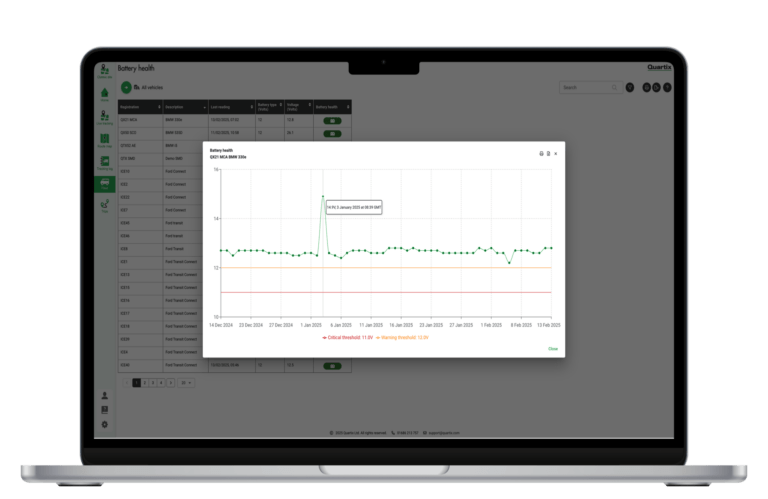The height and width of the screenshot is (499, 768).
Task: Select the BMW 330e description cell
Action: tap(186, 120)
